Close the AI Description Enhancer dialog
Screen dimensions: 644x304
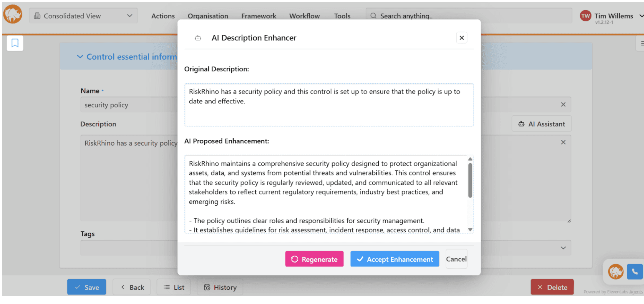[462, 38]
